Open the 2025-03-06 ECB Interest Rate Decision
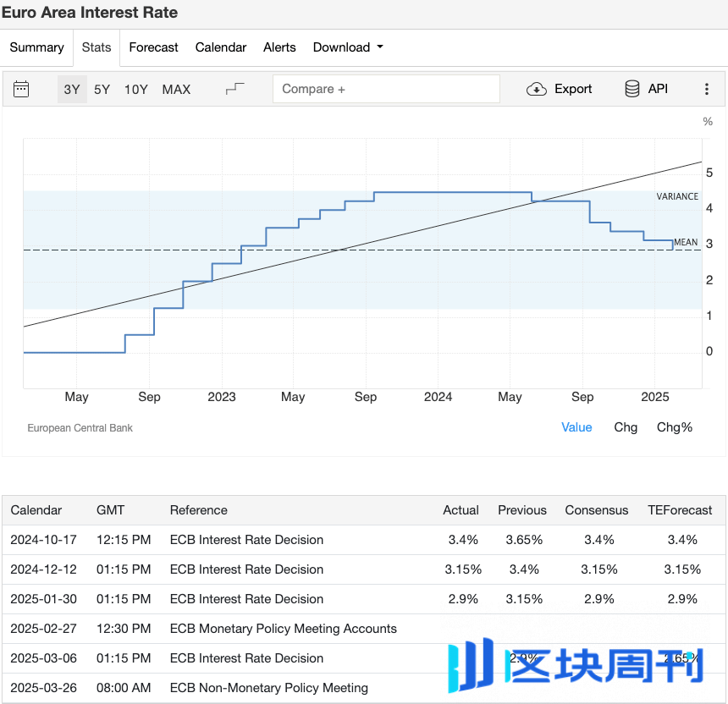 246,658
